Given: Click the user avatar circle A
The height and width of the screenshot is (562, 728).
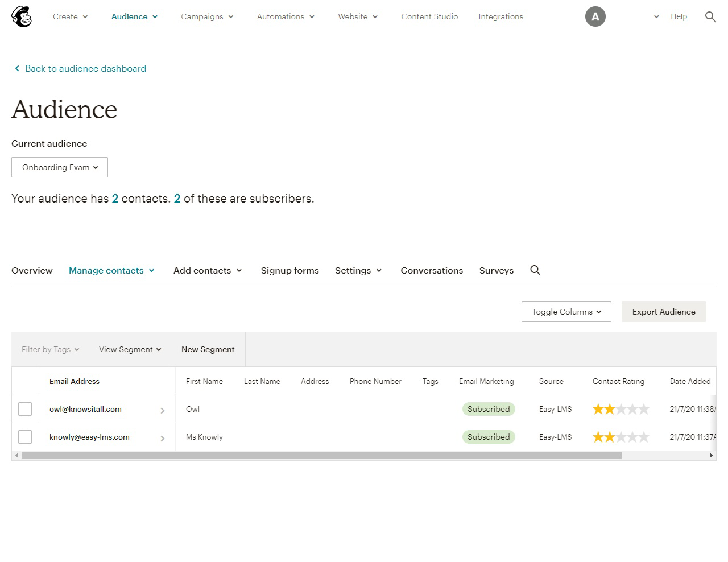Looking at the screenshot, I should coord(595,16).
